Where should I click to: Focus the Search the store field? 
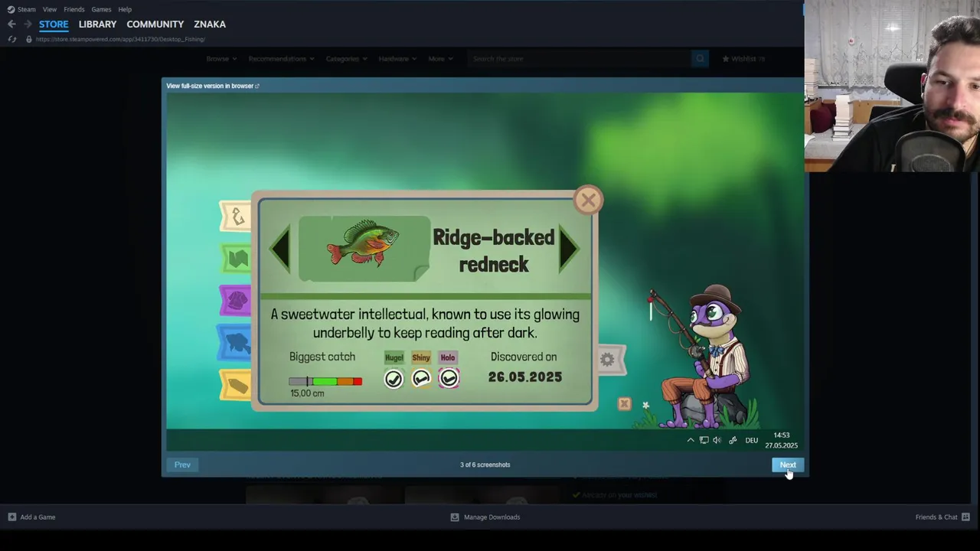coord(580,59)
